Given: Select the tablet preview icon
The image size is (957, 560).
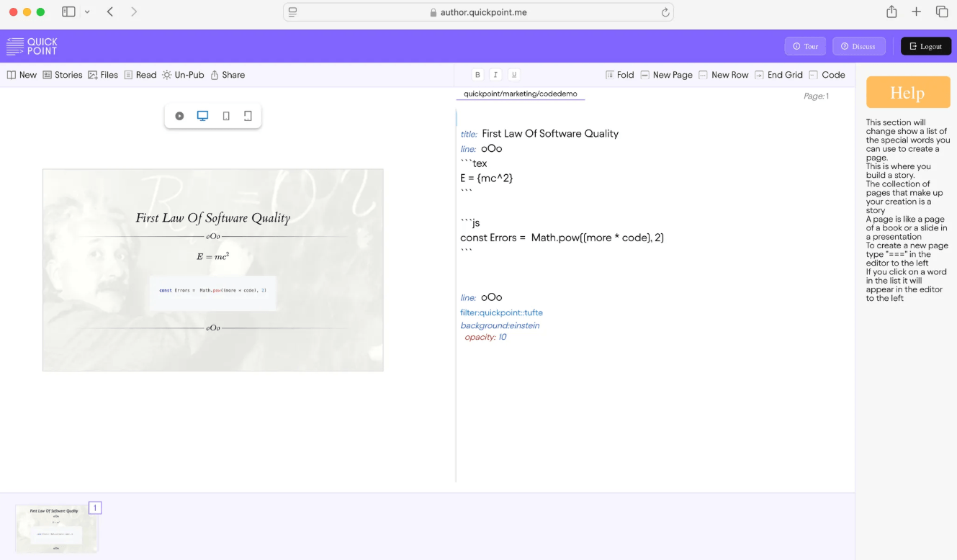Looking at the screenshot, I should click(248, 116).
